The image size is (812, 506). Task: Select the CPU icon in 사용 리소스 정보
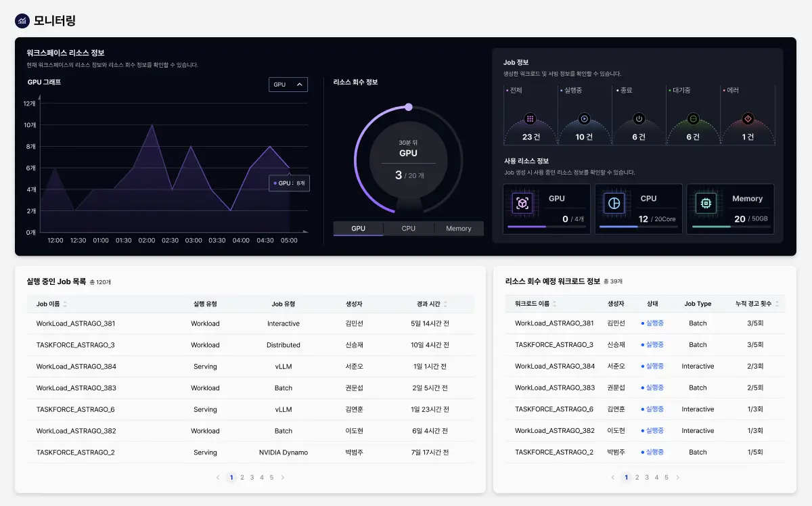pos(614,203)
